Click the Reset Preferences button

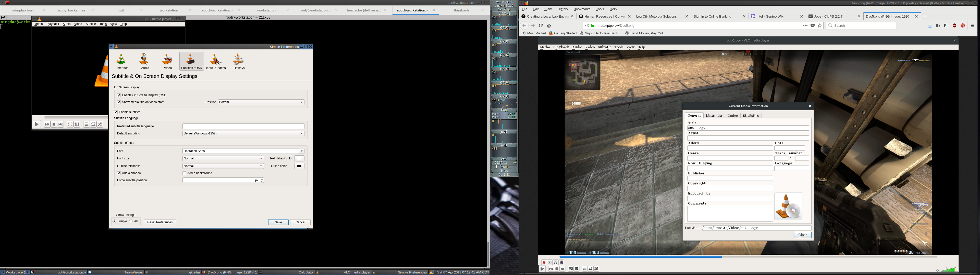pos(160,222)
